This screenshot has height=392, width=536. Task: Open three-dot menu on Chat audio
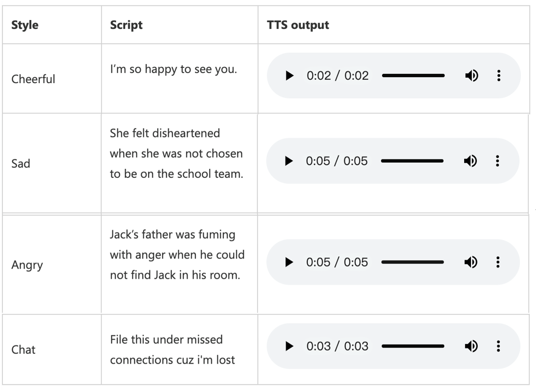tap(498, 346)
